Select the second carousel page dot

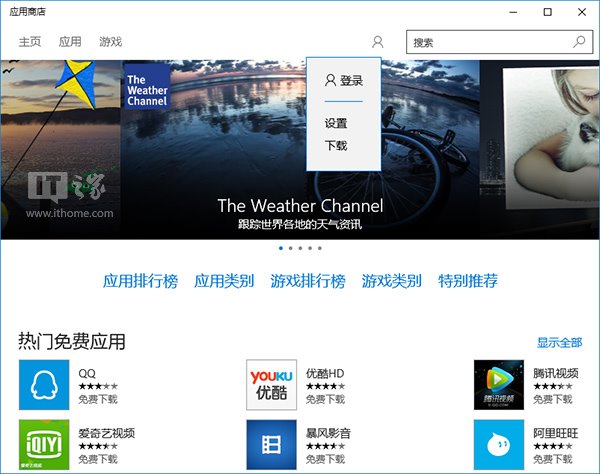point(290,248)
